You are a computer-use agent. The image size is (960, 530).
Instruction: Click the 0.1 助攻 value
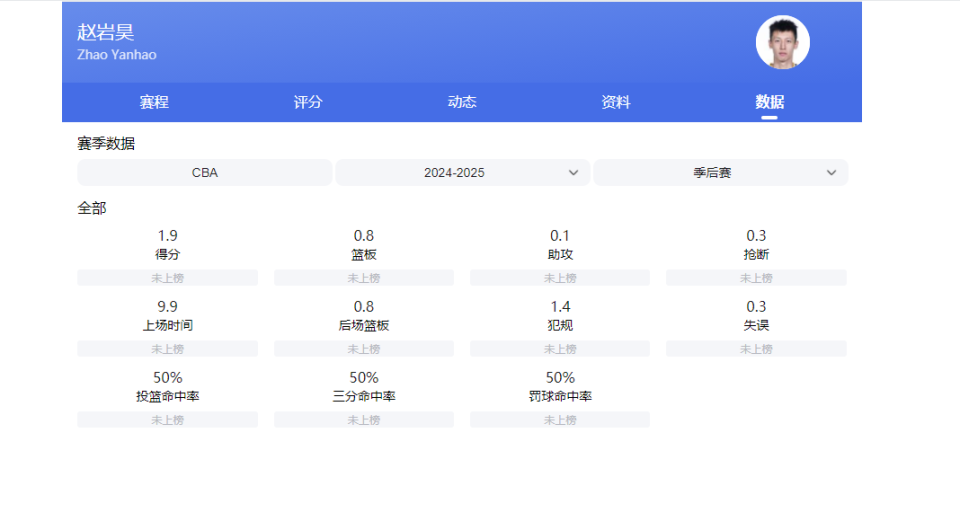(560, 236)
